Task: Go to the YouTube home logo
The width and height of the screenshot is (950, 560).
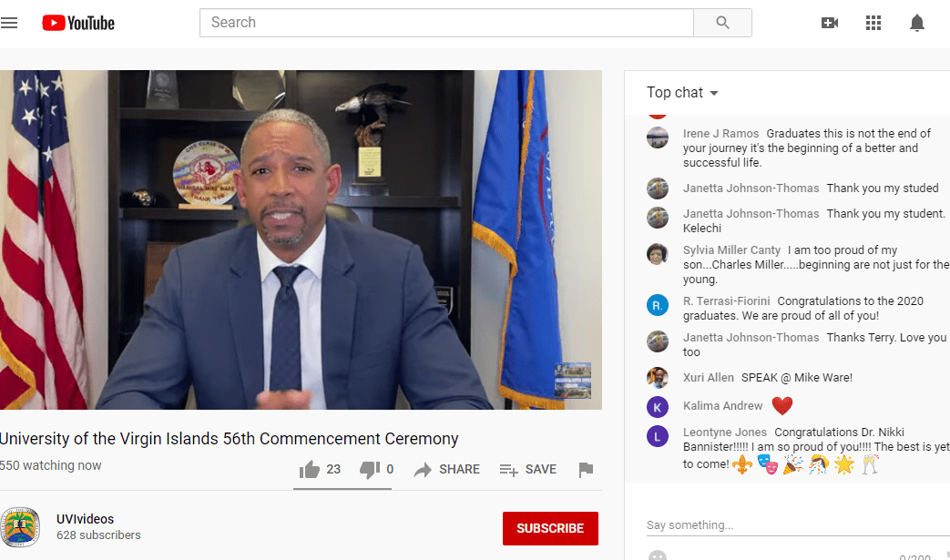Action: [78, 23]
